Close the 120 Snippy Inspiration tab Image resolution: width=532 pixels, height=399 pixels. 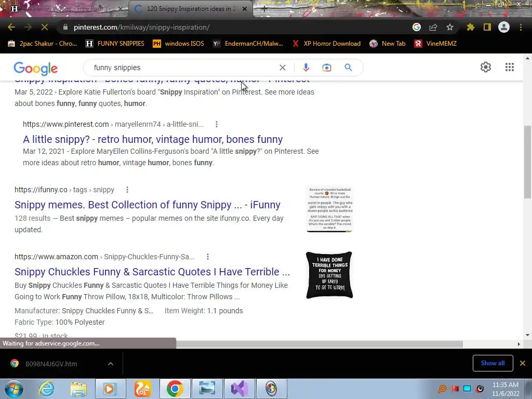(x=245, y=9)
